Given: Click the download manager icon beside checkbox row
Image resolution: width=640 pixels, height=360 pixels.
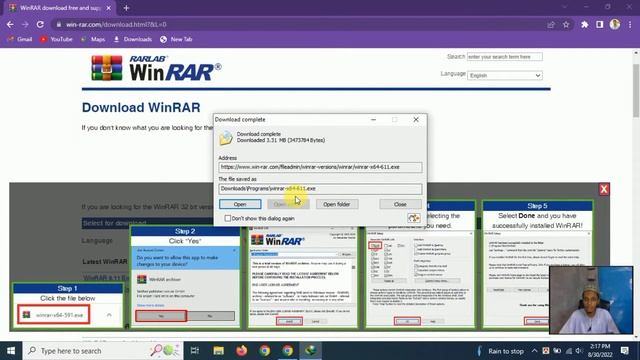Looking at the screenshot, I should point(413,218).
